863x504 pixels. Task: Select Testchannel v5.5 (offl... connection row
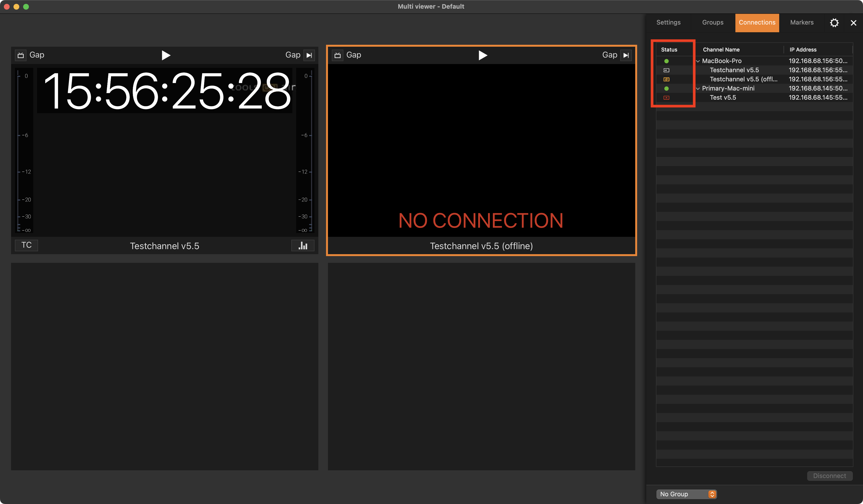point(754,79)
